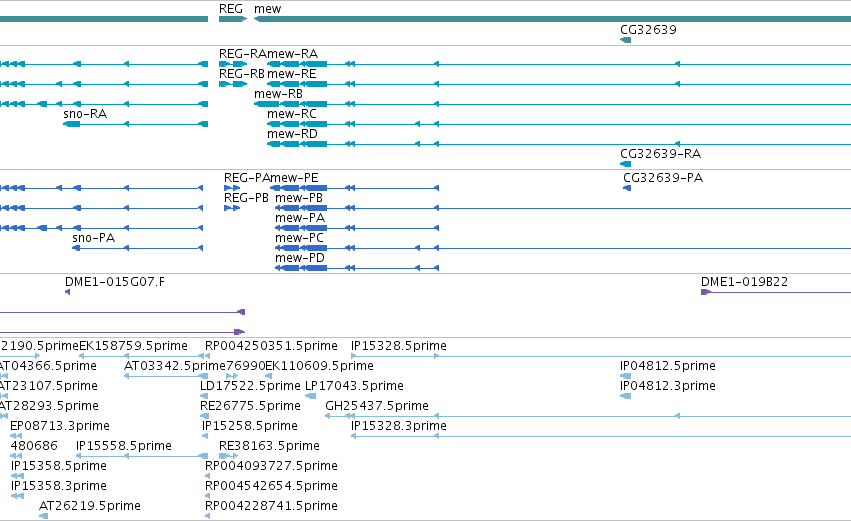This screenshot has width=851, height=521.
Task: Click the DME1-015G07.F feature label
Action: pyautogui.click(x=115, y=282)
